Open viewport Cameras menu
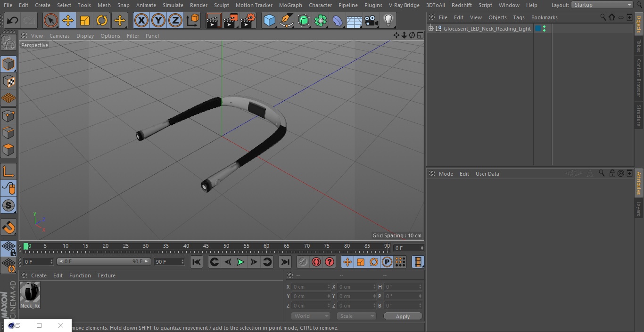This screenshot has width=644, height=332. click(x=59, y=36)
